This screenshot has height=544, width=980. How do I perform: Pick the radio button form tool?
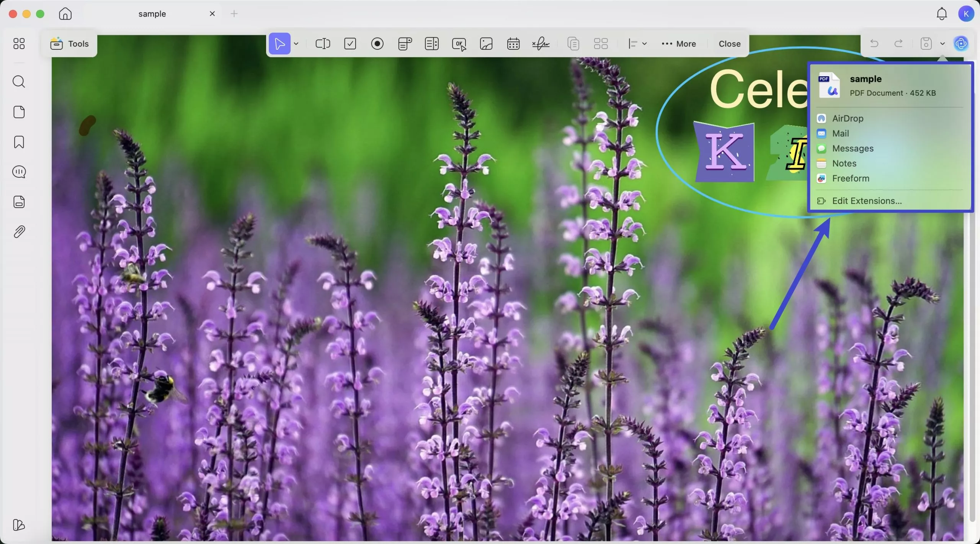377,44
